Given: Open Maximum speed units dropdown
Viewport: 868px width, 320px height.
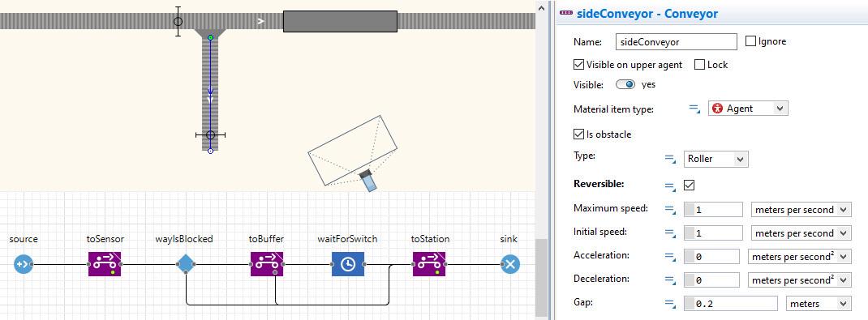Looking at the screenshot, I should click(x=801, y=210).
